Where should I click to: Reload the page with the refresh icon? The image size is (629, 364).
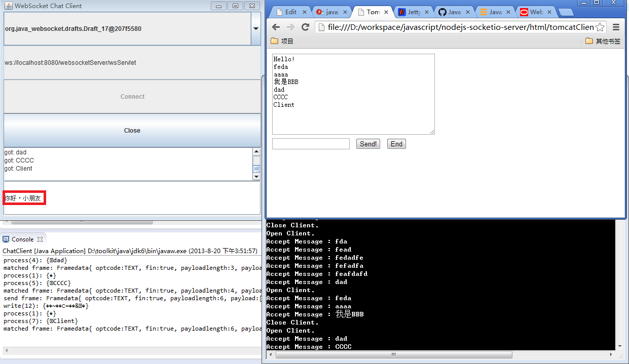[x=305, y=27]
